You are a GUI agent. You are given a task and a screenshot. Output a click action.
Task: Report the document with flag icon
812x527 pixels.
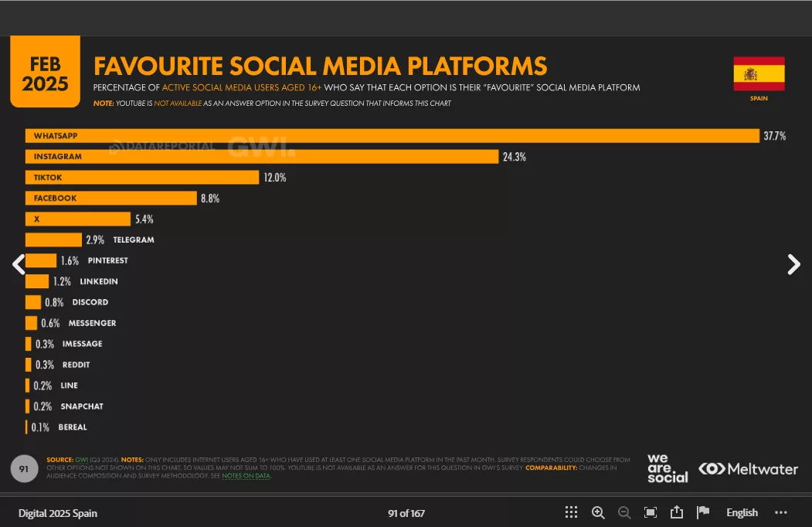703,512
